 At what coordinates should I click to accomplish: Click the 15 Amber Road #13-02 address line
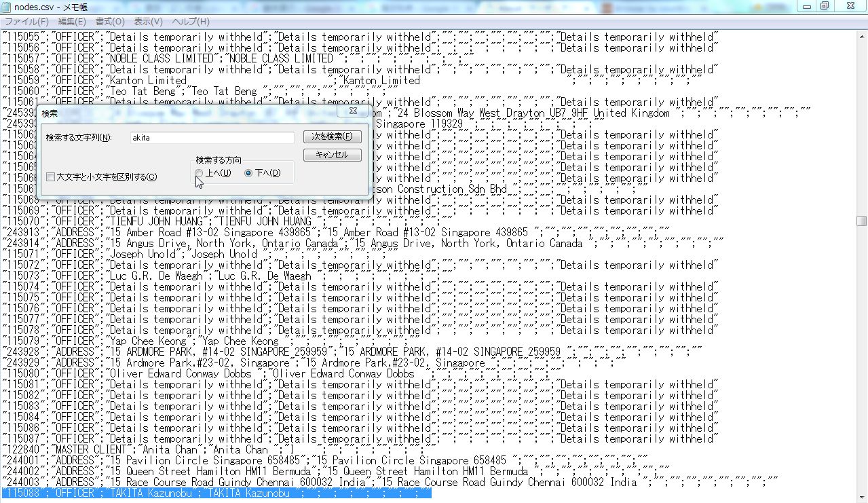click(x=336, y=233)
